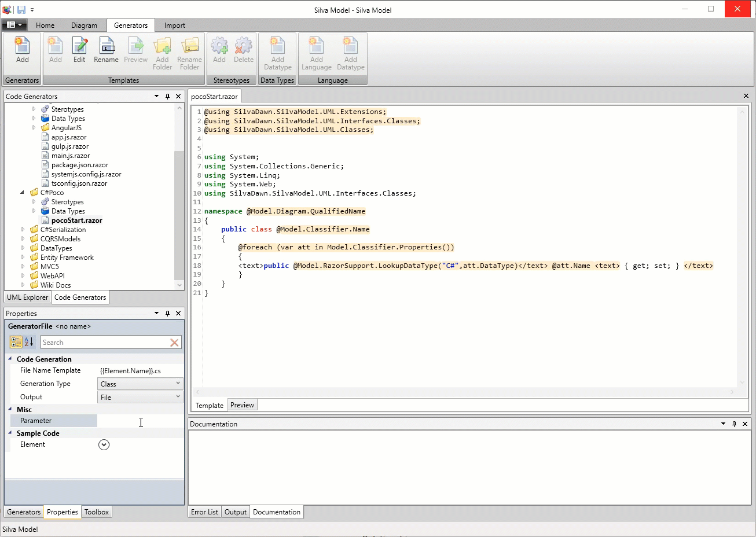The image size is (756, 537).
Task: Select categorized view in Properties panel
Action: coord(16,343)
